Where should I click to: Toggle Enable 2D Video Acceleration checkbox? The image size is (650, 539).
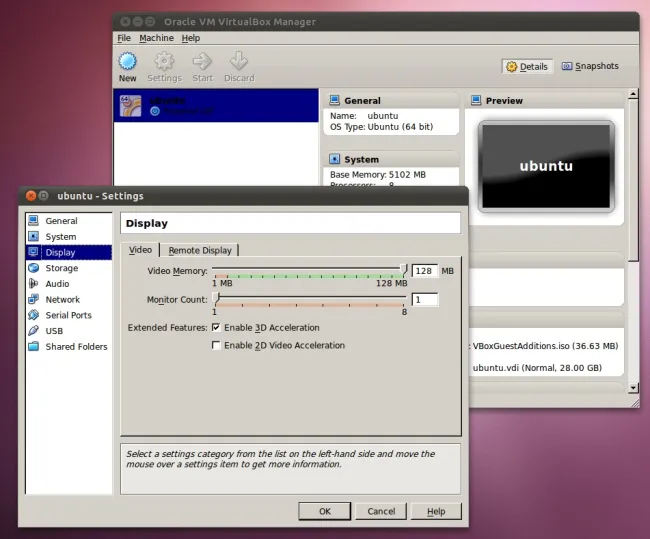coord(216,345)
